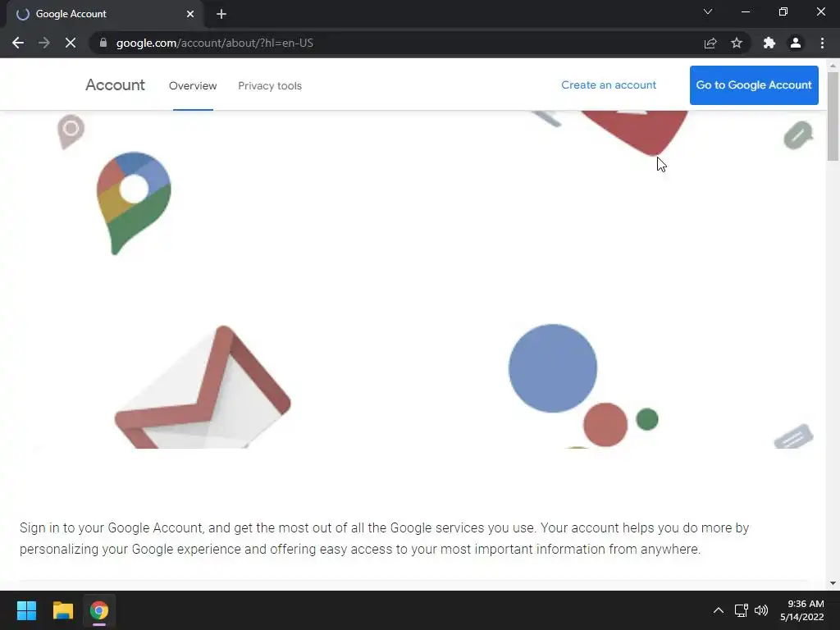Expand the tab search dropdown arrow
840x630 pixels.
point(708,11)
